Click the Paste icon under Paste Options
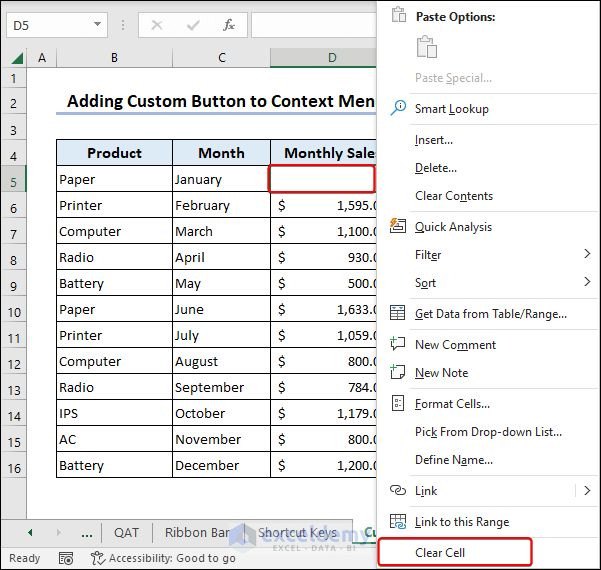The height and width of the screenshot is (570, 601). pyautogui.click(x=427, y=47)
